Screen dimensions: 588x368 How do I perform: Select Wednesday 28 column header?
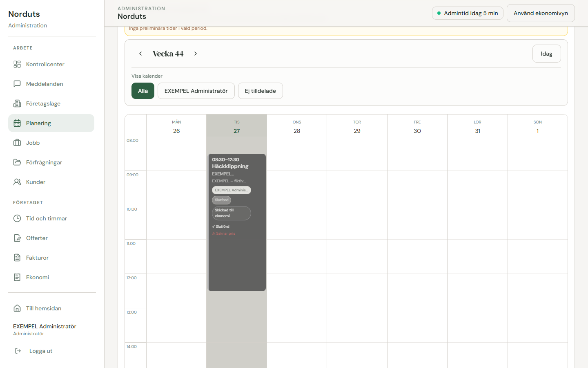coord(297,127)
